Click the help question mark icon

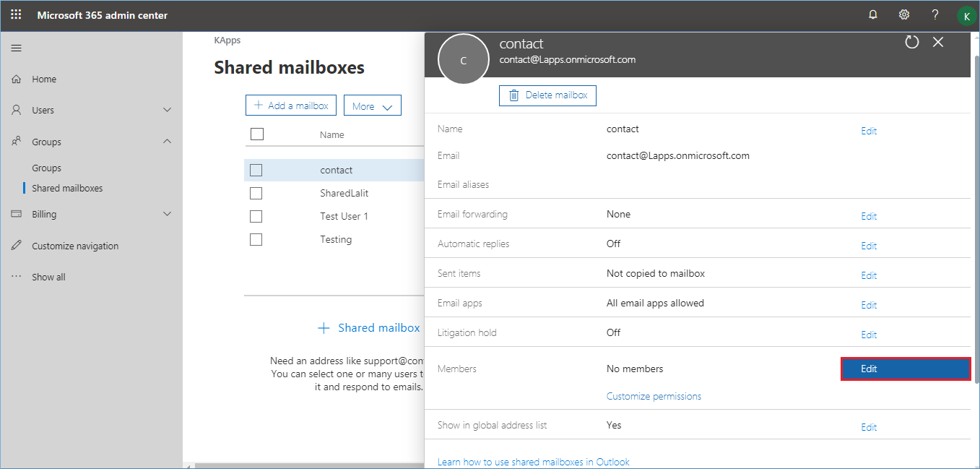point(935,14)
